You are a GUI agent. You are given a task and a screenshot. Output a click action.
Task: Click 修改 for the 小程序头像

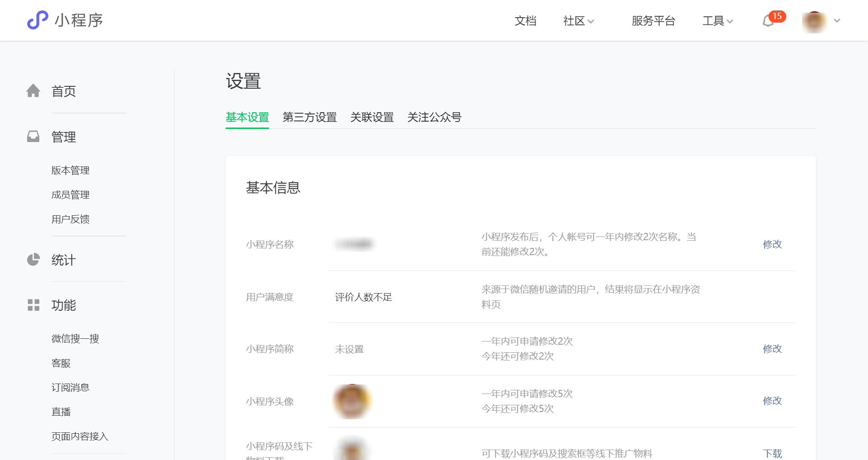(x=772, y=401)
